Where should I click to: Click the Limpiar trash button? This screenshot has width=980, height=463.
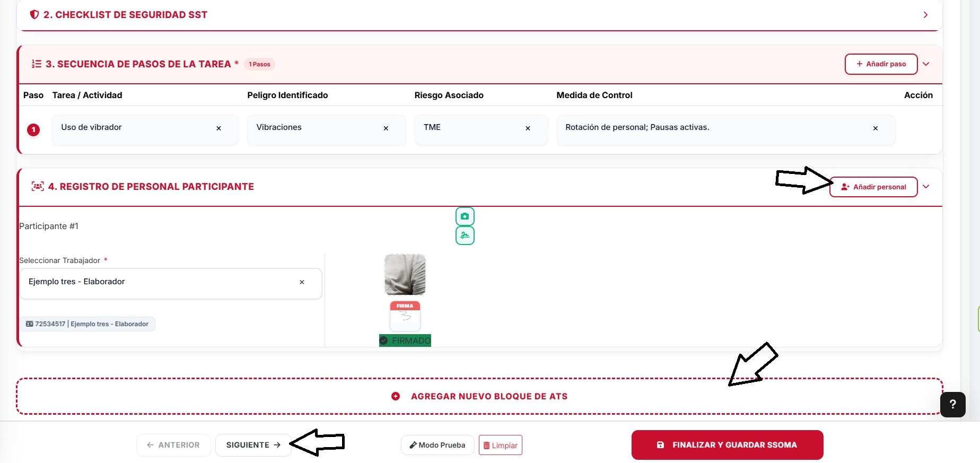click(x=501, y=445)
